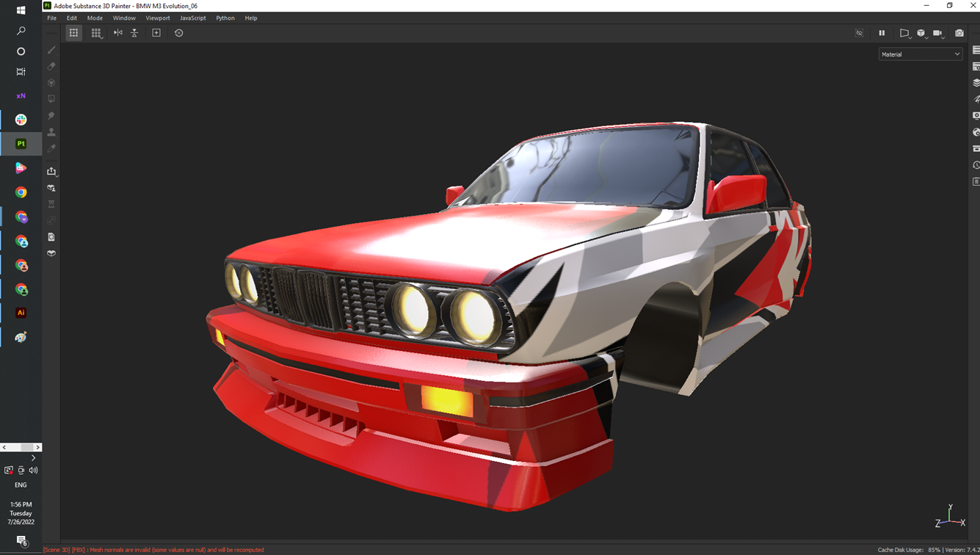
Task: Open the Material channel dropdown
Action: click(920, 54)
